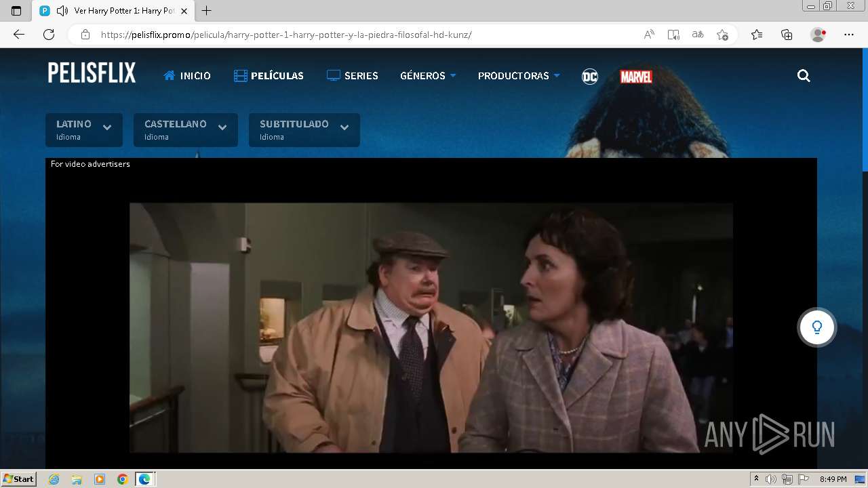Screen dimensions: 868x488
Task: Refresh the page with reload icon
Action: click(49, 35)
